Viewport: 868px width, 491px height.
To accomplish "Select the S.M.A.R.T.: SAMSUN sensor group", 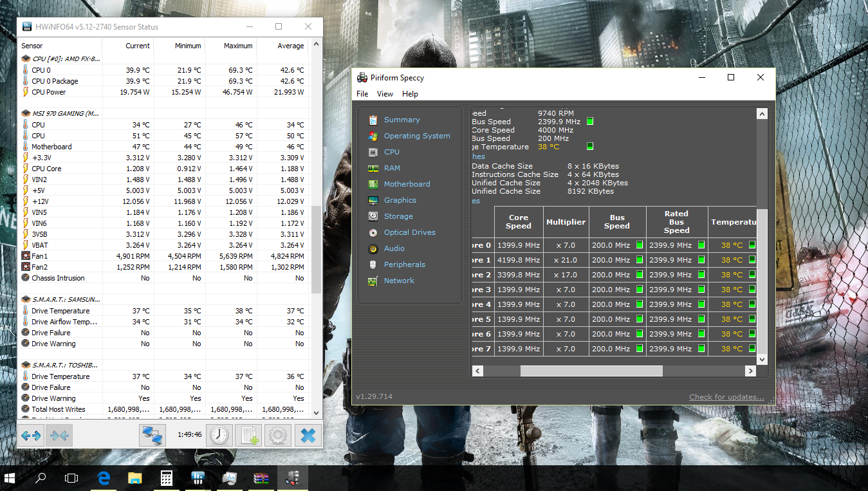I will tap(60, 299).
